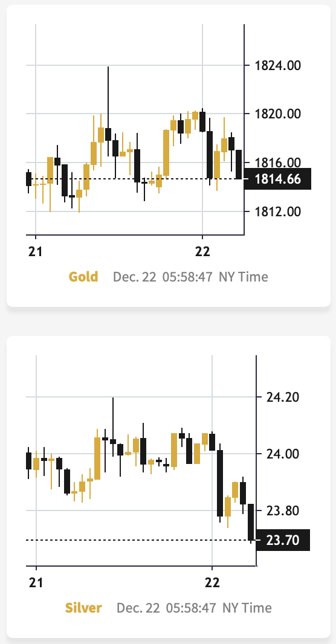Click the tallest black gold candle wick near 1824

click(108, 111)
